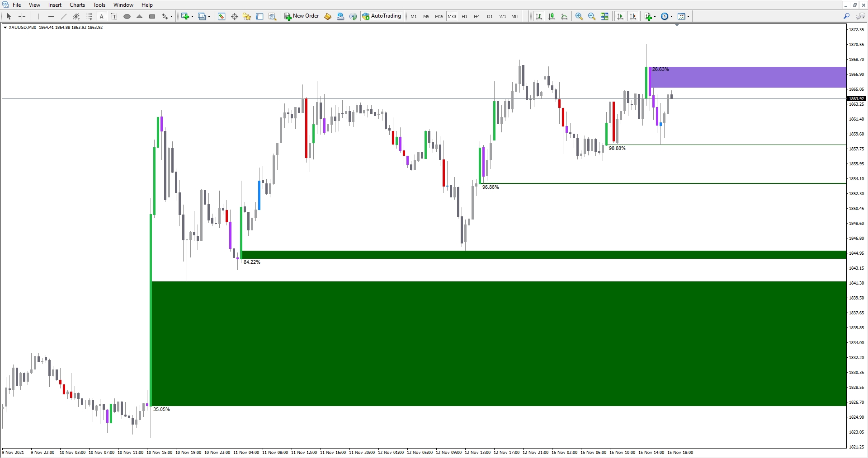Click the New Order button

pyautogui.click(x=302, y=16)
